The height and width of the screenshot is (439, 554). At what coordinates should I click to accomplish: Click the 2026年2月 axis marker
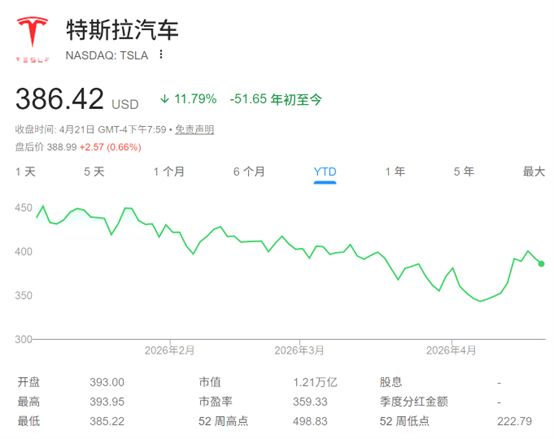click(170, 350)
